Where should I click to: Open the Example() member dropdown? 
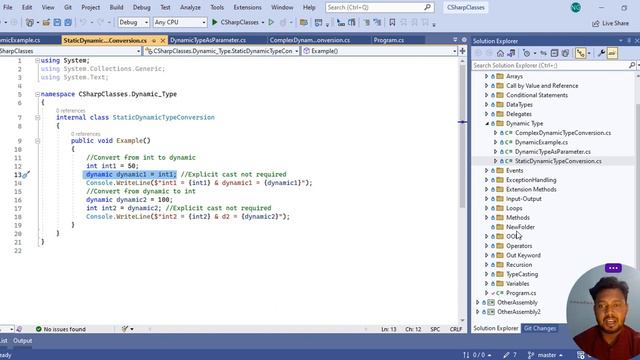tap(380, 51)
